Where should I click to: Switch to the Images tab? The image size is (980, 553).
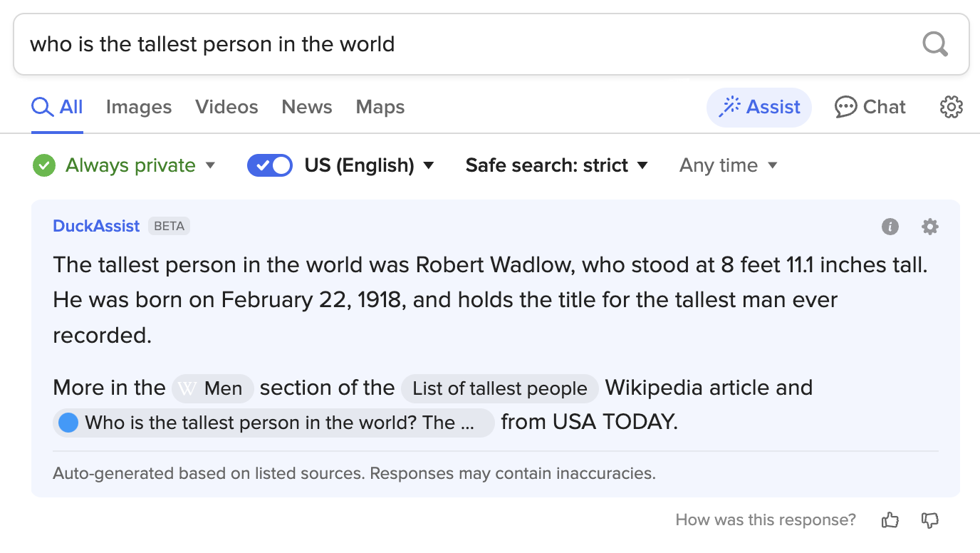(139, 107)
